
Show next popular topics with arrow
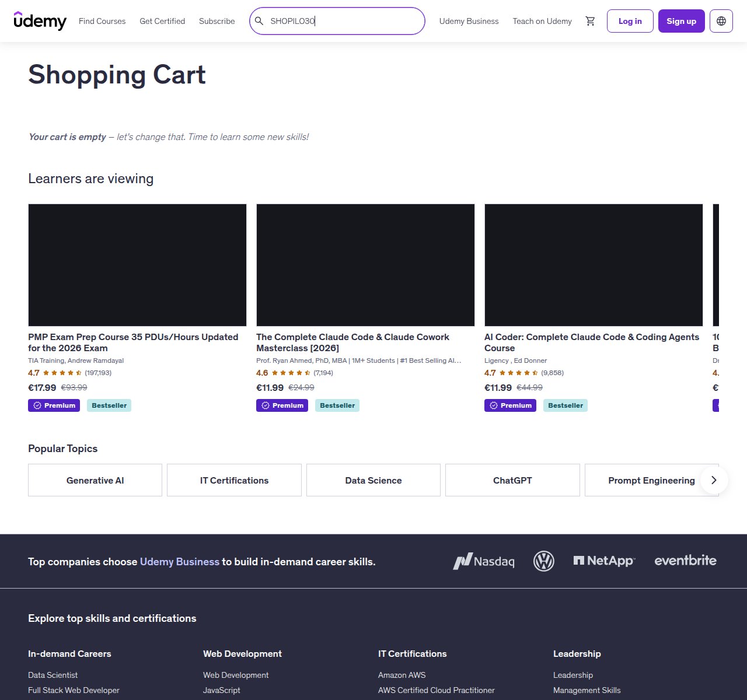click(713, 480)
